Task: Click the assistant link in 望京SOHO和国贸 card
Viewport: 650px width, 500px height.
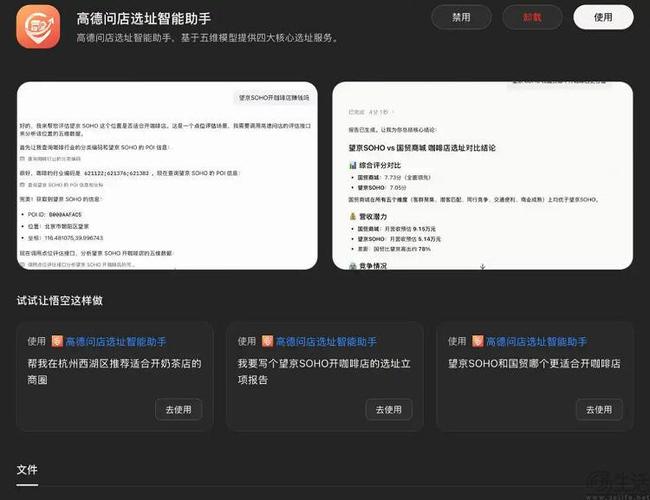Action: coord(536,342)
